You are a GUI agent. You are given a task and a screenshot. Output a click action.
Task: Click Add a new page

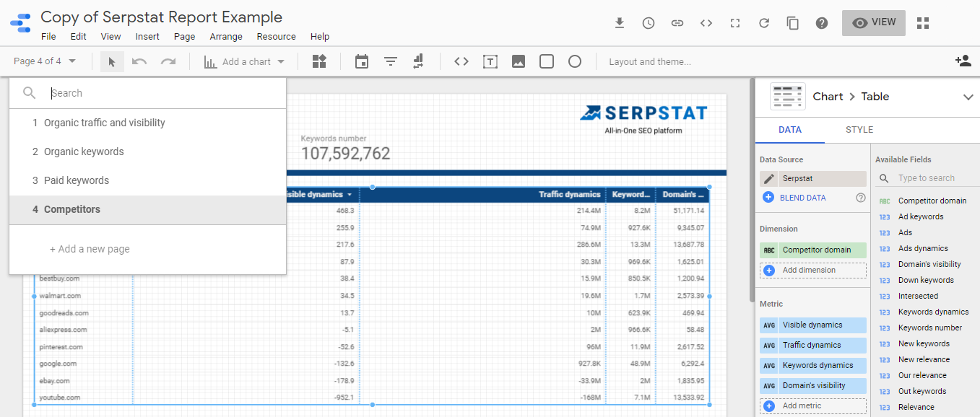click(90, 249)
